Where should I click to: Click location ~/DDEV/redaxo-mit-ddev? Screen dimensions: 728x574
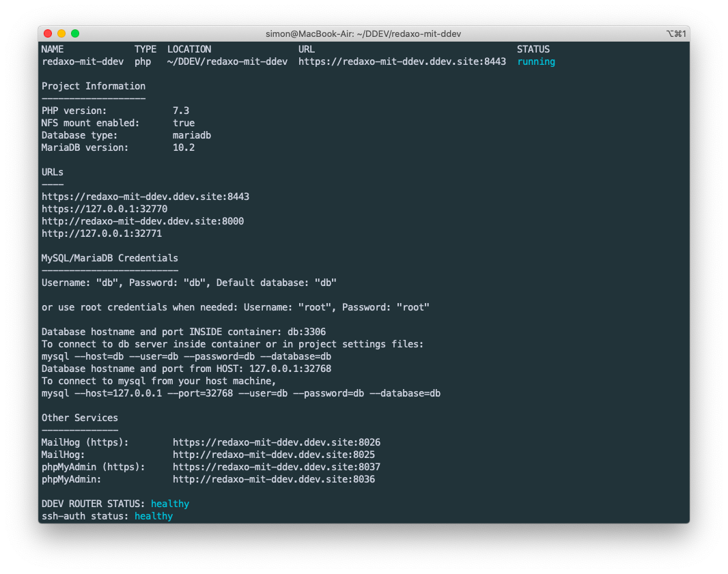(227, 61)
